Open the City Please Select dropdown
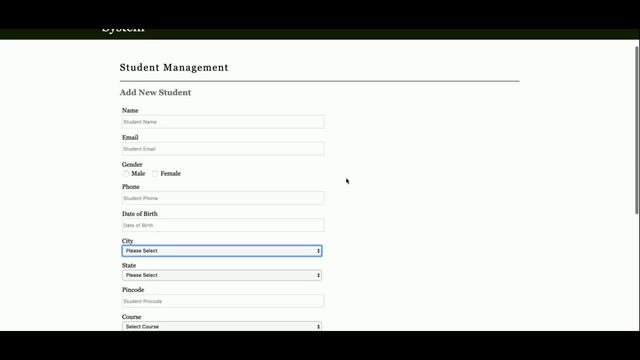Screen dimensions: 640x360 [222, 251]
